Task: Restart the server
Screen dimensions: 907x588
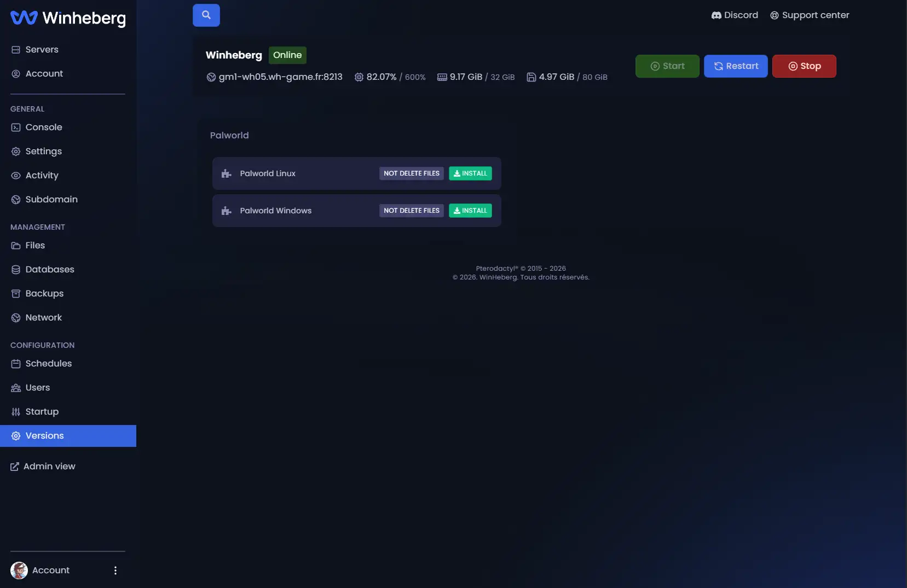Action: [x=736, y=66]
